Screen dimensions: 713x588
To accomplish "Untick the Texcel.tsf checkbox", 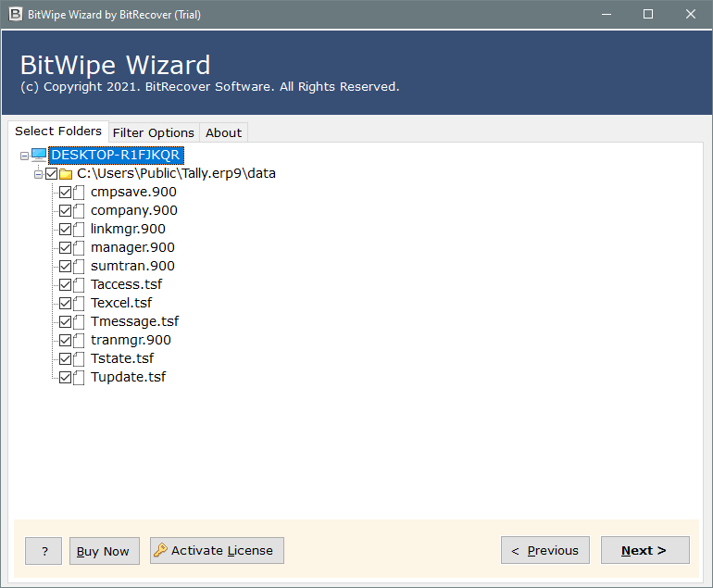I will (x=65, y=304).
